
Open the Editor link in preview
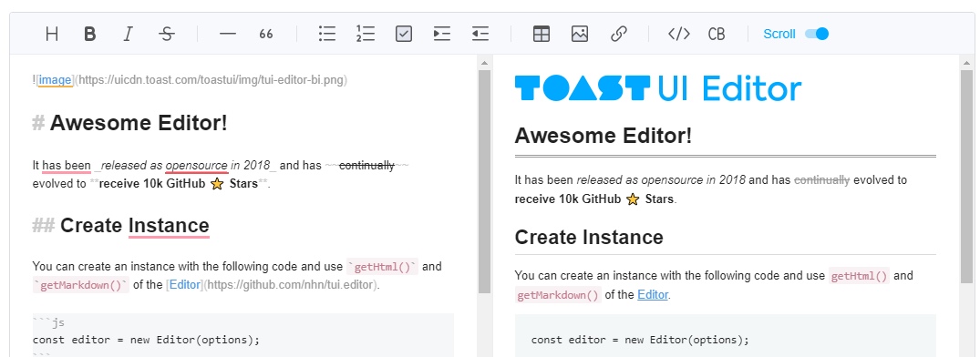653,294
